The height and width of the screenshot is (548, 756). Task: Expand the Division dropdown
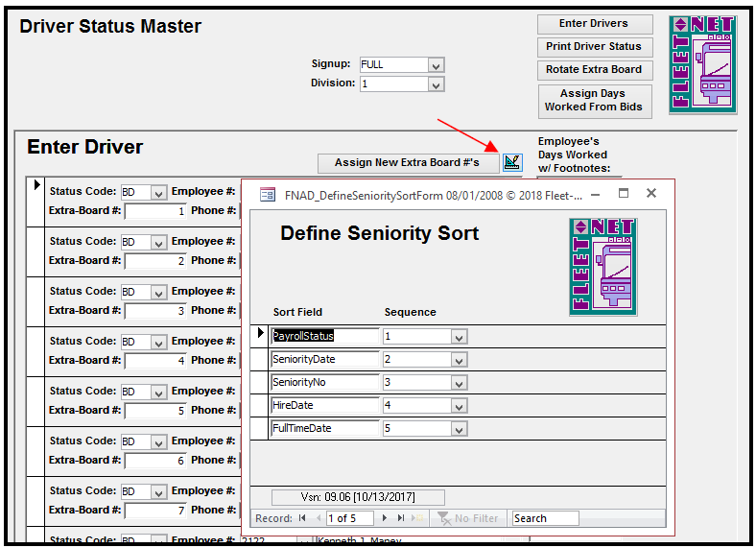tap(437, 84)
